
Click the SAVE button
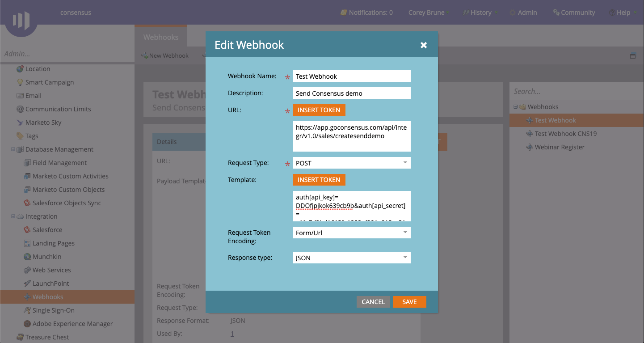pos(409,302)
